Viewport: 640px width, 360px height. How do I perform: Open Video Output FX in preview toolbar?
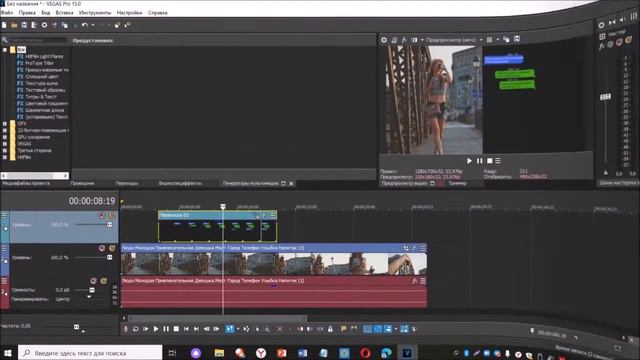[404, 40]
